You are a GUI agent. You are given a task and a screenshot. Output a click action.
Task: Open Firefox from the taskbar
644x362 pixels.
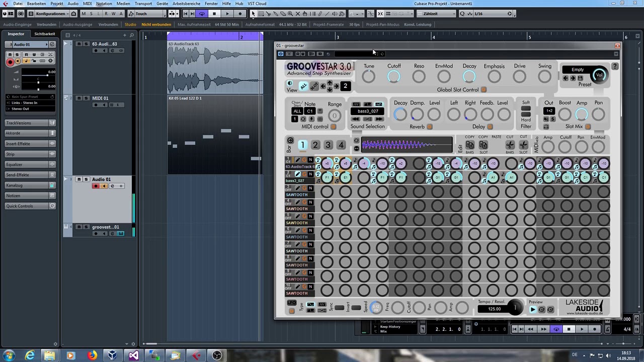(92, 356)
